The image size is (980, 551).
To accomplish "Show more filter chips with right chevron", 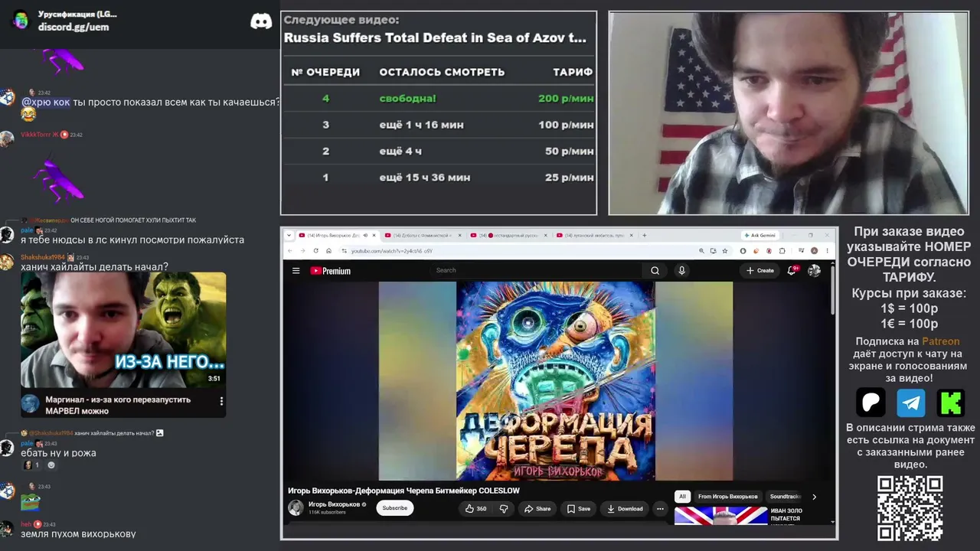I will click(814, 497).
